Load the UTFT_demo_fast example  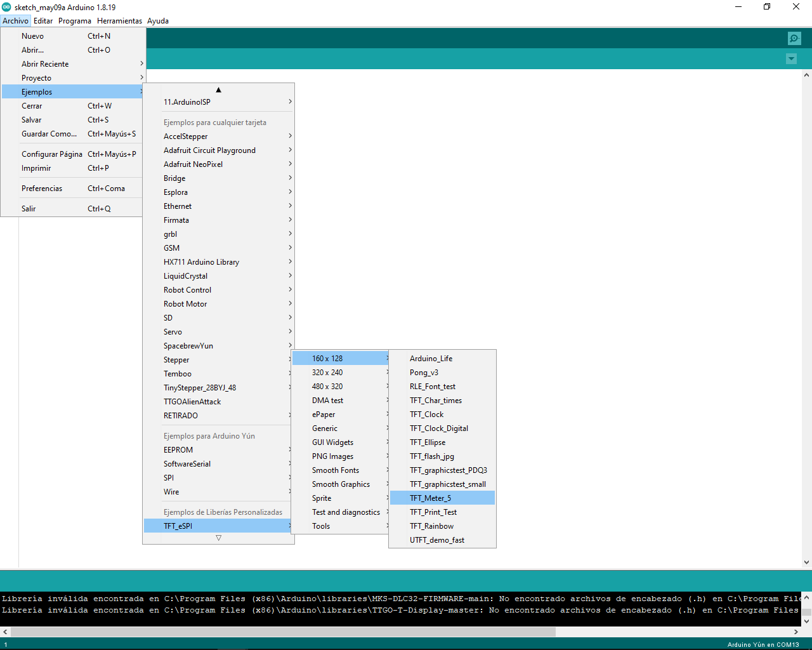442,540
